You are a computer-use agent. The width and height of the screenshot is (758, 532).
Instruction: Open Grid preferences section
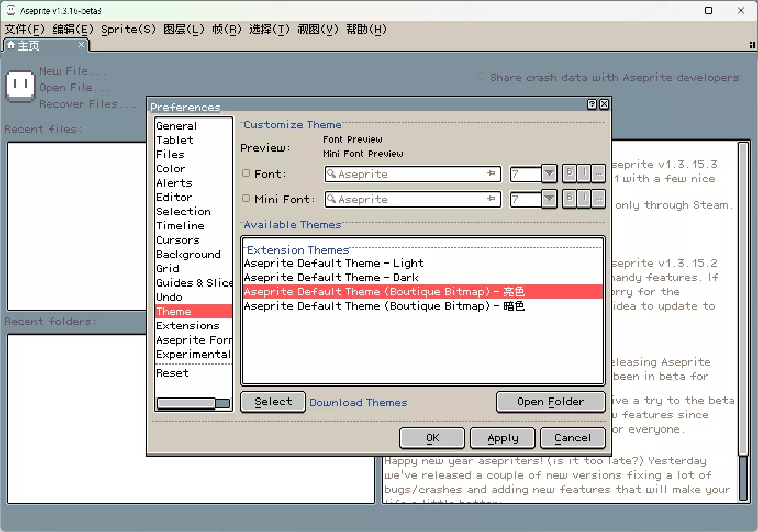point(194,268)
